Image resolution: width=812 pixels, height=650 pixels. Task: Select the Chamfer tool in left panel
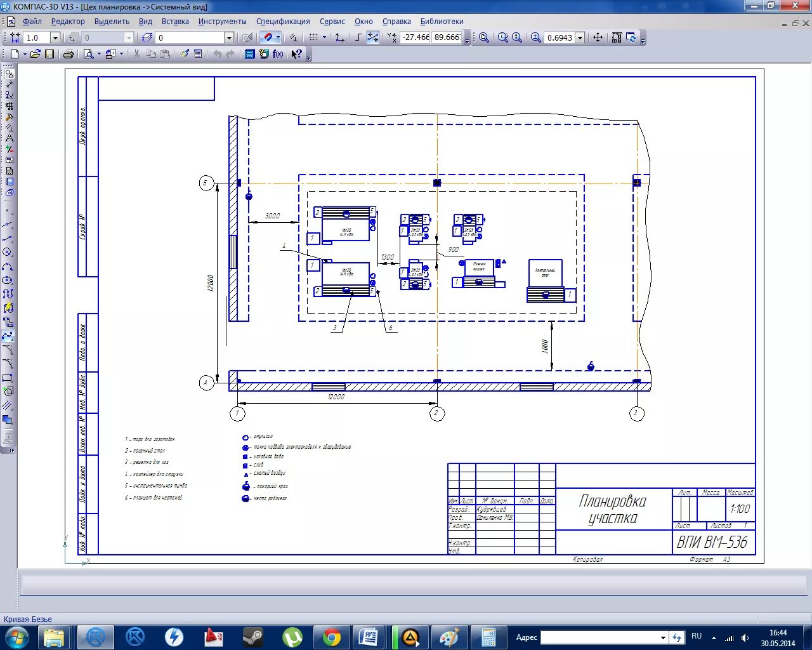click(x=8, y=350)
